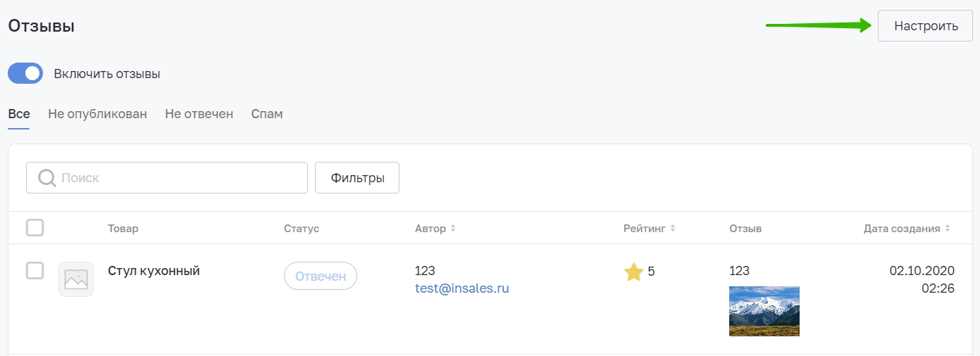Select the Все tab

(19, 114)
